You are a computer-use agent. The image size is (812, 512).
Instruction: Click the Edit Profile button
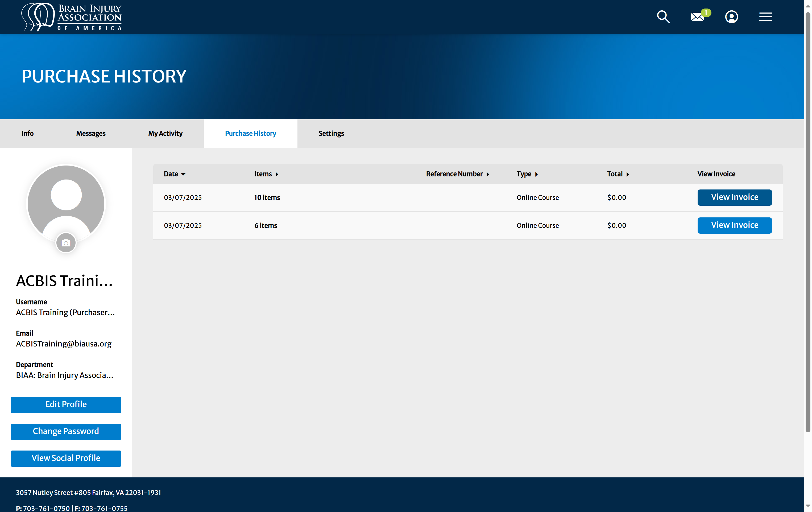pyautogui.click(x=66, y=404)
